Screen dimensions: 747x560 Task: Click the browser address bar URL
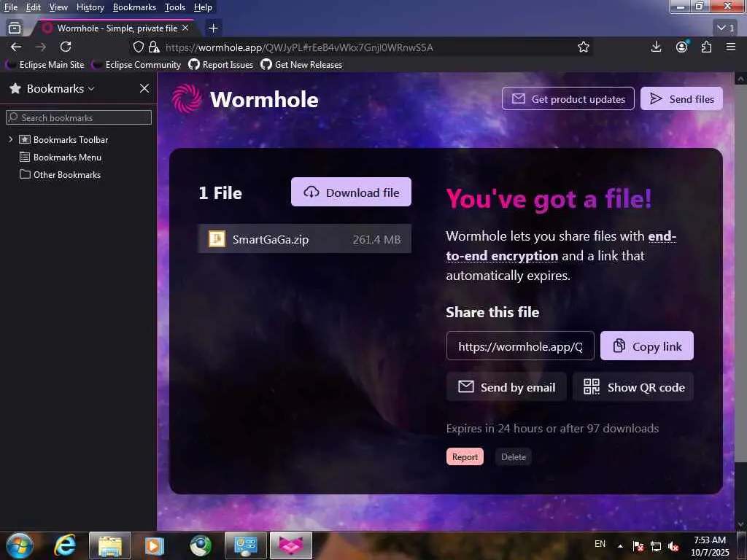pos(299,47)
